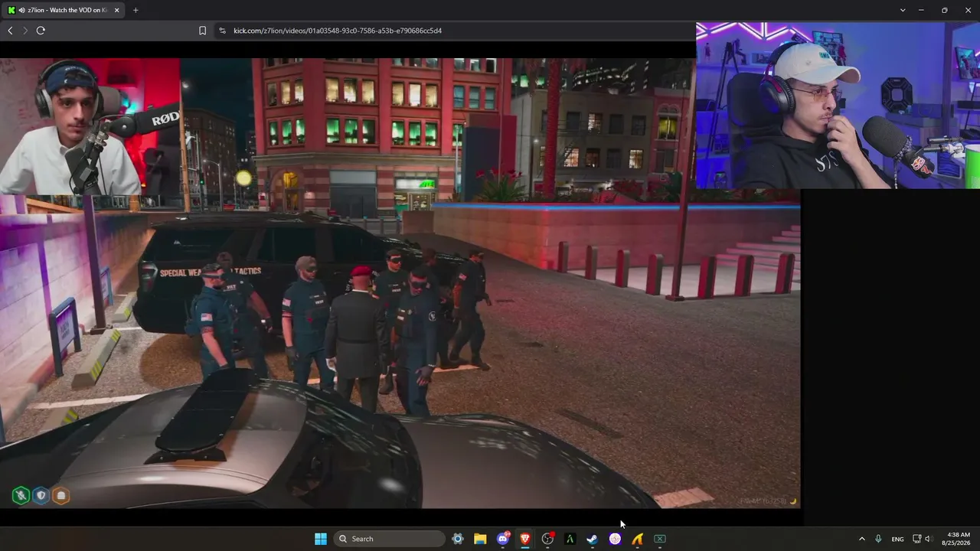View site information for kick.com

222,31
